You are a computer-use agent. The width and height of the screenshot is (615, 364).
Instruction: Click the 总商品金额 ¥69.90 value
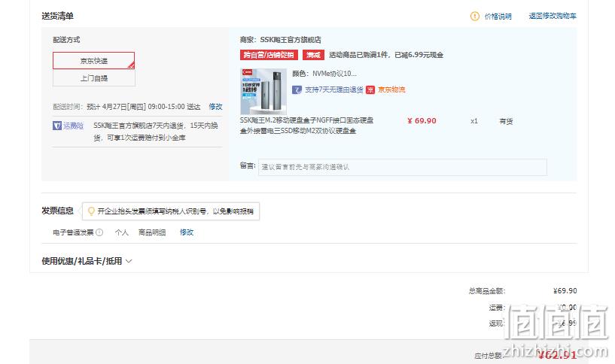[x=565, y=291]
